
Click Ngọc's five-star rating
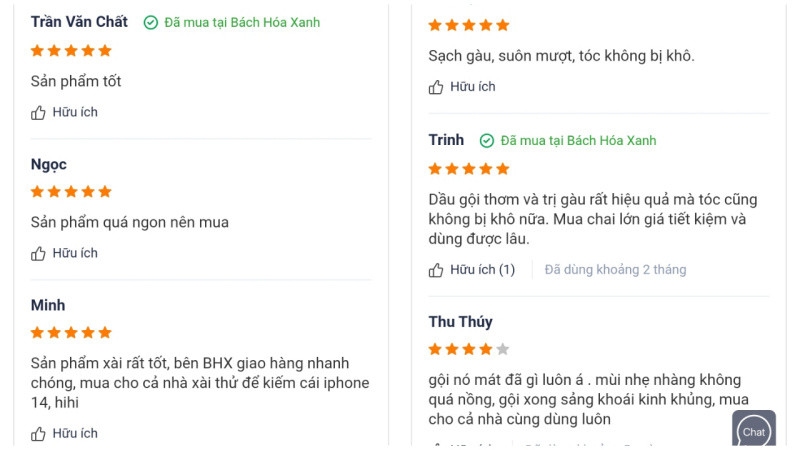point(71,191)
